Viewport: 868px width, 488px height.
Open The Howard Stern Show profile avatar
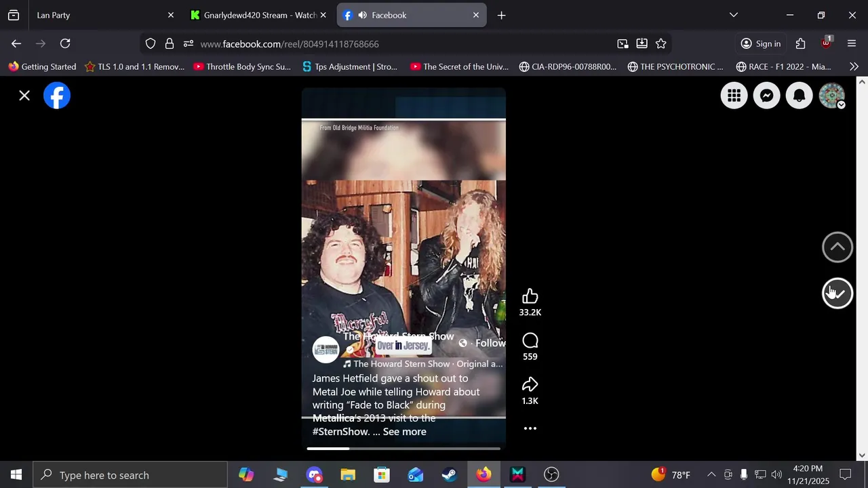[325, 350]
